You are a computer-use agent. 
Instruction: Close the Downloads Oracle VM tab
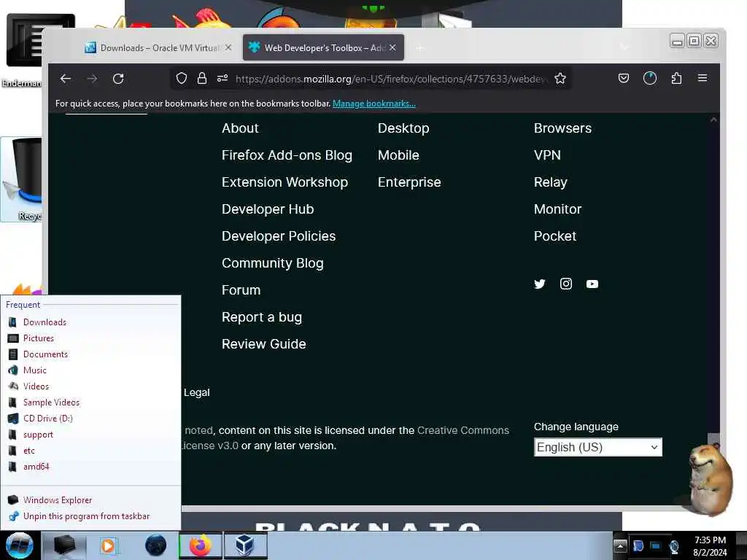(x=228, y=47)
